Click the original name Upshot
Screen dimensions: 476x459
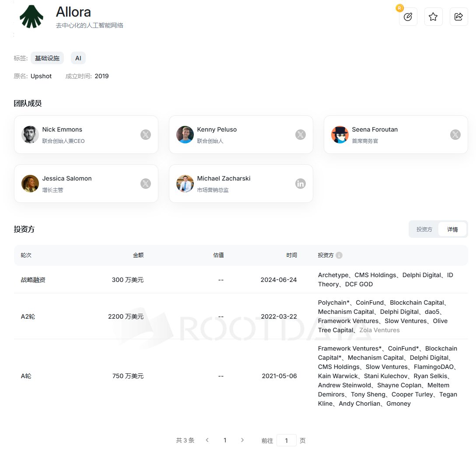click(41, 76)
